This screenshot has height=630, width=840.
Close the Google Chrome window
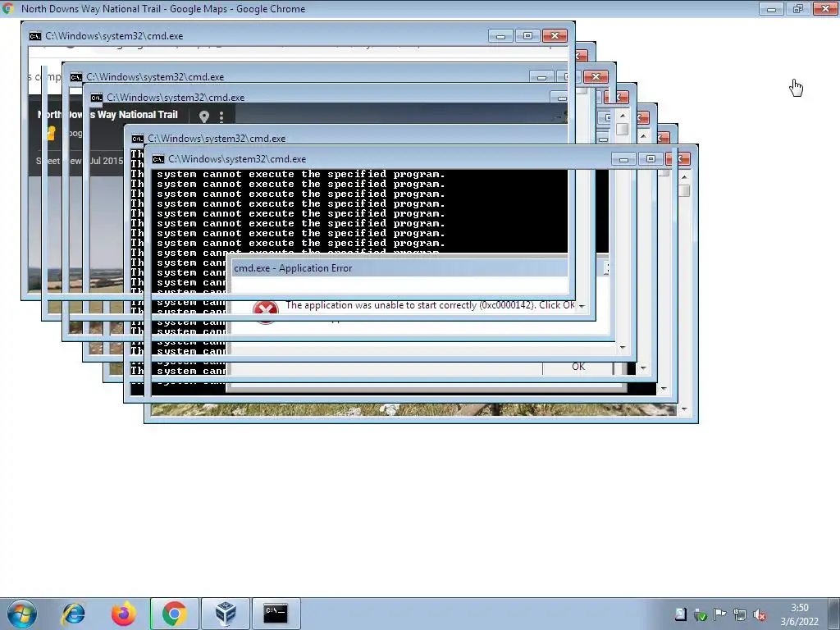825,8
